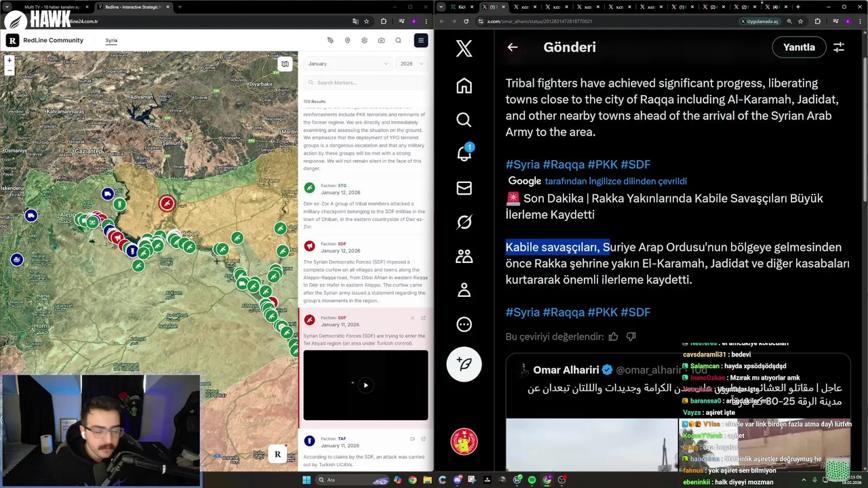Screen dimensions: 868x488
Task: Click the #Raqqa hashtag in English text
Action: click(563, 165)
